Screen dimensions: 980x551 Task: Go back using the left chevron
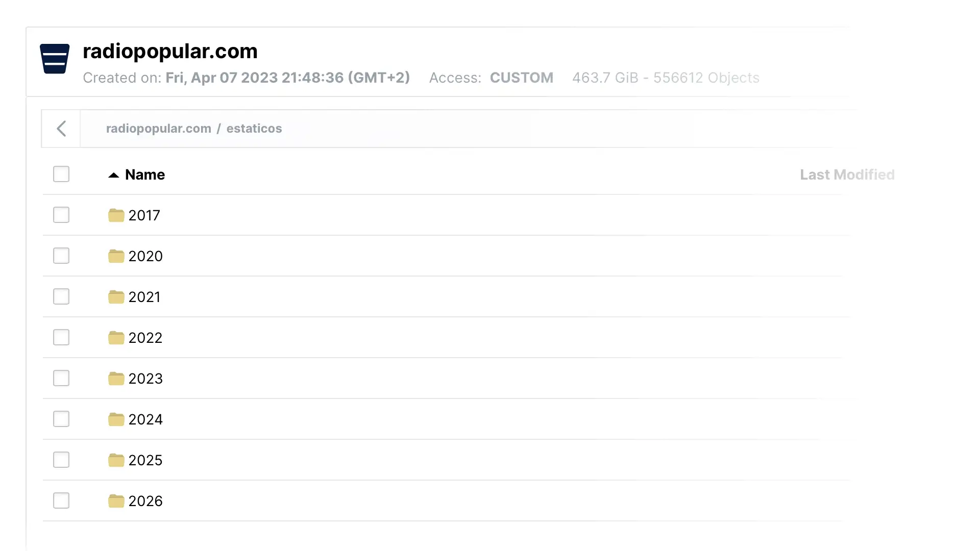point(61,129)
